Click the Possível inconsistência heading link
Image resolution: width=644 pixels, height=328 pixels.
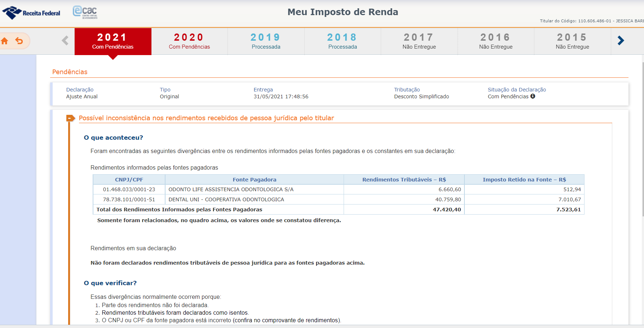pyautogui.click(x=206, y=118)
